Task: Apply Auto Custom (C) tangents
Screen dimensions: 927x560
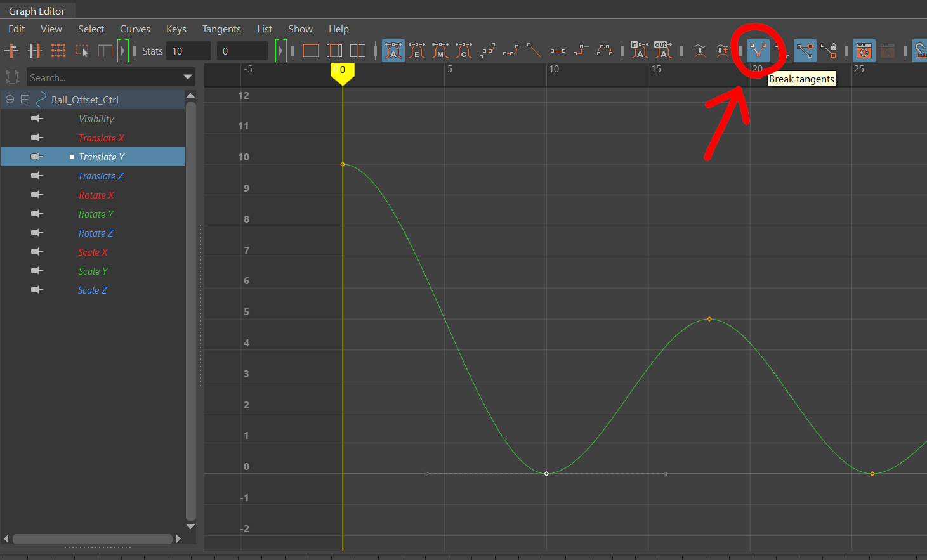Action: pos(464,51)
